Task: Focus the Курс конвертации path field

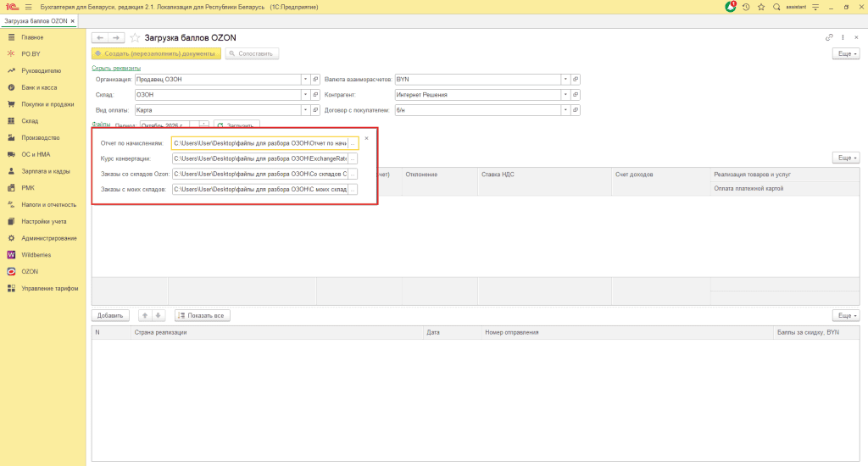Action: point(260,158)
